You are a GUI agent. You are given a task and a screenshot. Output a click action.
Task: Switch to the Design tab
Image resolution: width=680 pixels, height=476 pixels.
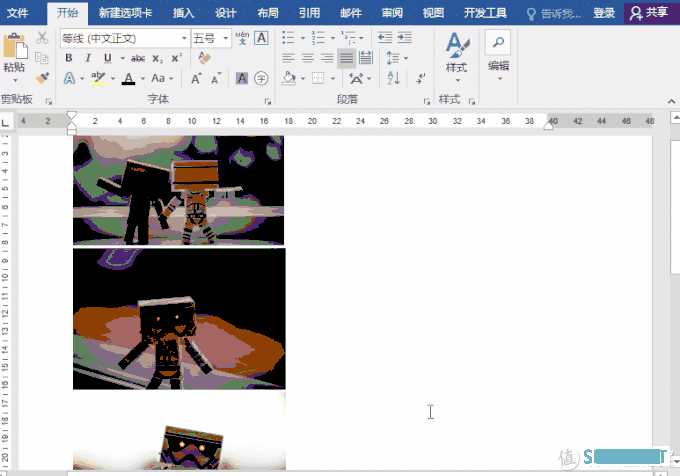(226, 13)
